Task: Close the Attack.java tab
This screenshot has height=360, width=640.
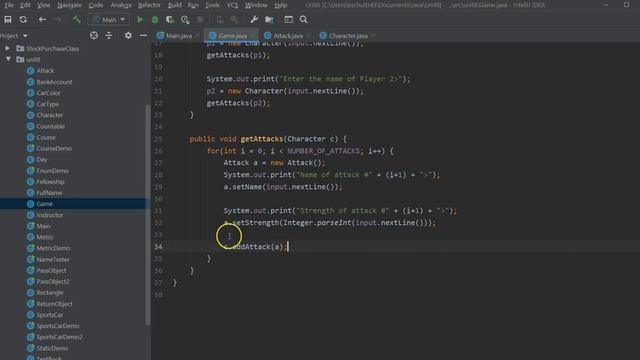Action: tap(308, 36)
